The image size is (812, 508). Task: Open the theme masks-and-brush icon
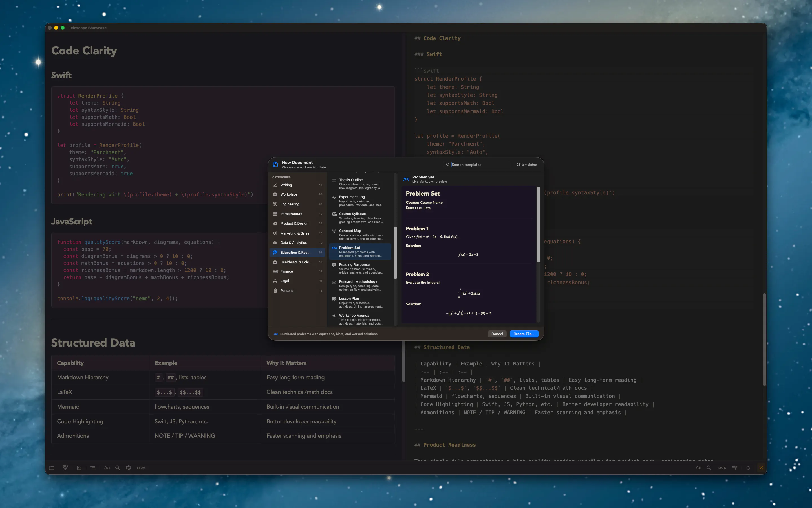[65, 468]
